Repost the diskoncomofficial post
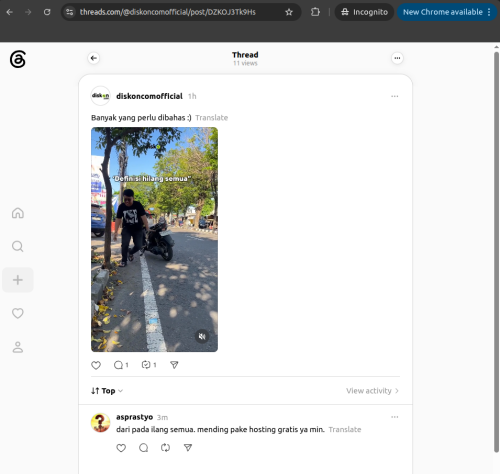Image resolution: width=500 pixels, height=474 pixels. (149, 365)
